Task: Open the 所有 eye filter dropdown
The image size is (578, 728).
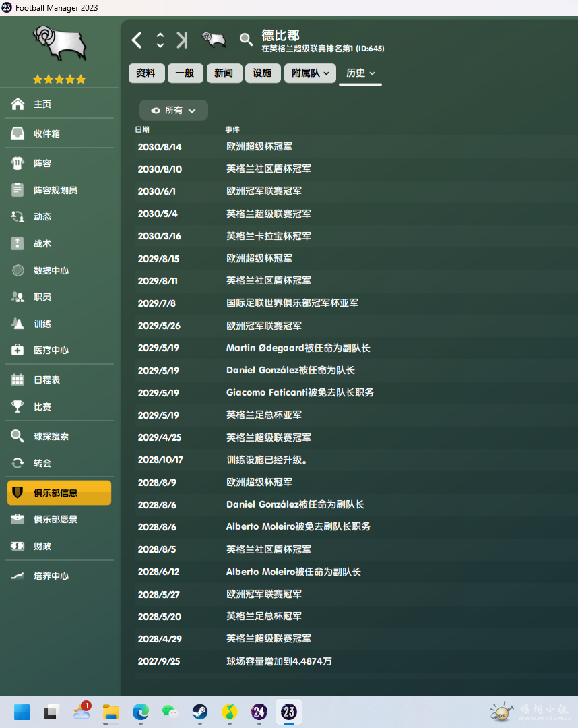Action: 174,110
